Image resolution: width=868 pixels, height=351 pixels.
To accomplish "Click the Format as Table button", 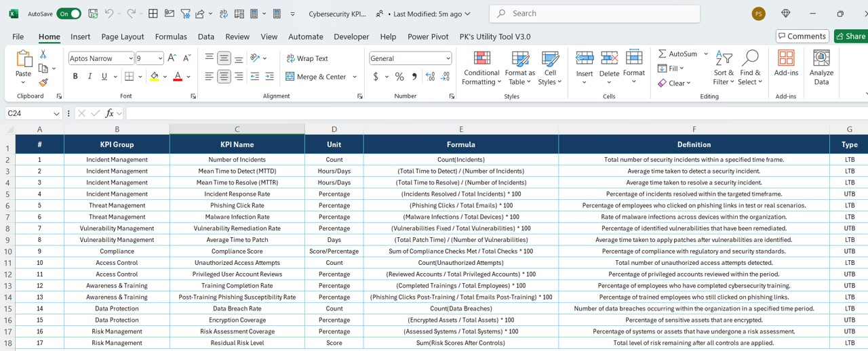I will pyautogui.click(x=520, y=68).
